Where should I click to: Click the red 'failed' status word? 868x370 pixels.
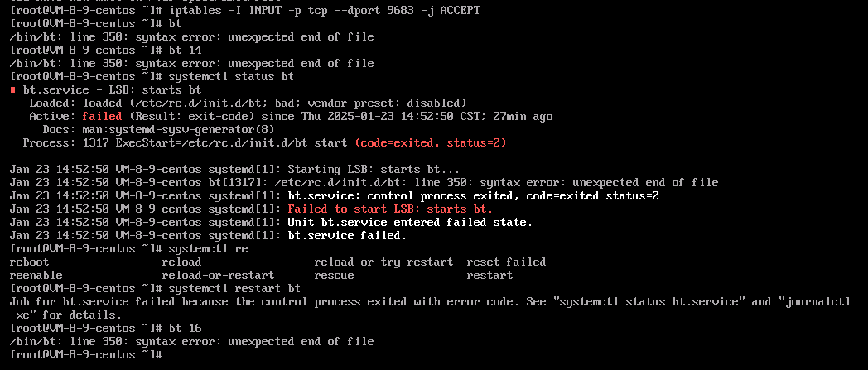pos(102,116)
